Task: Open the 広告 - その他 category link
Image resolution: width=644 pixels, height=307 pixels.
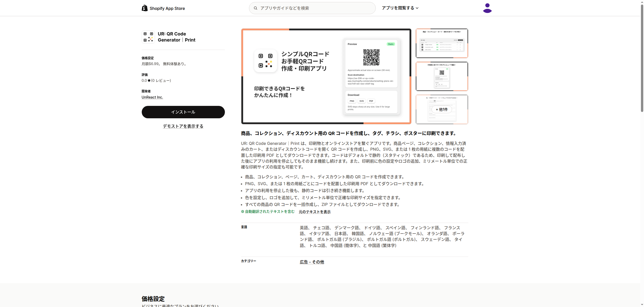Action: [x=312, y=262]
